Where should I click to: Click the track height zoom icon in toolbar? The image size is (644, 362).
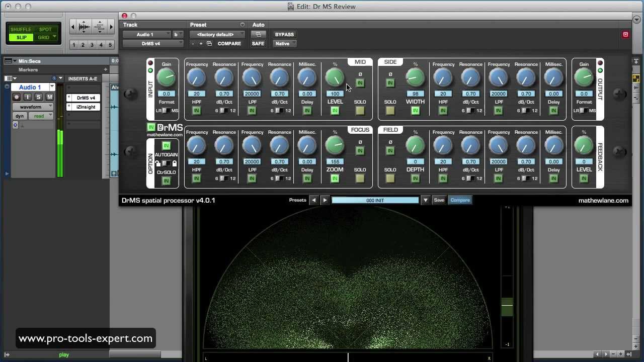coord(100,27)
